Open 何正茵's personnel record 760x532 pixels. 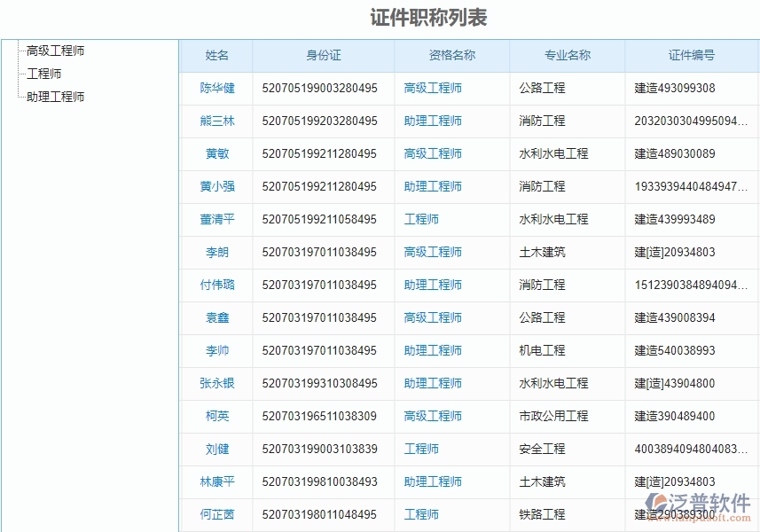(215, 514)
